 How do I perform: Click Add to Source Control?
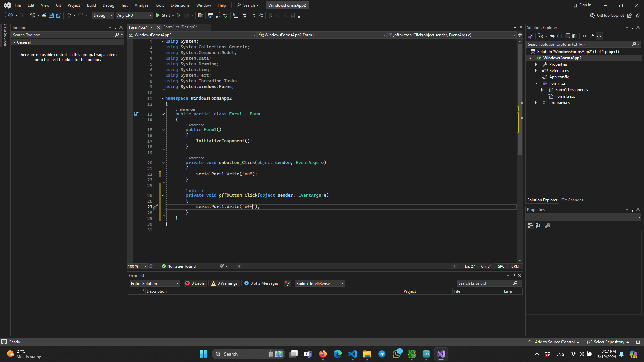tap(554, 342)
